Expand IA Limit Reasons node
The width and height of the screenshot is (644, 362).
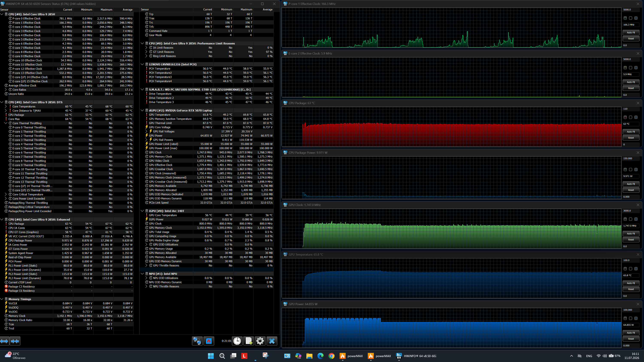[x=146, y=48]
